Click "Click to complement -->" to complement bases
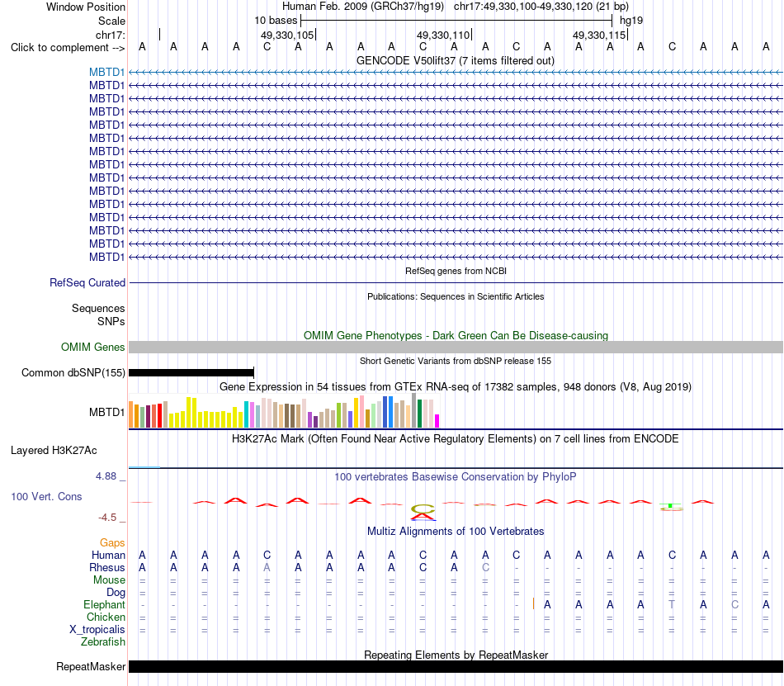Viewport: 784px width, 686px height. point(68,48)
